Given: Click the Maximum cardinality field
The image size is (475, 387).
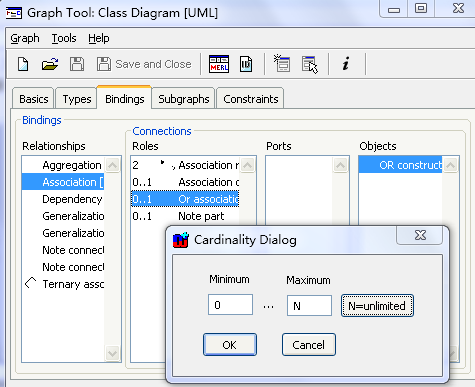Looking at the screenshot, I should (x=309, y=305).
